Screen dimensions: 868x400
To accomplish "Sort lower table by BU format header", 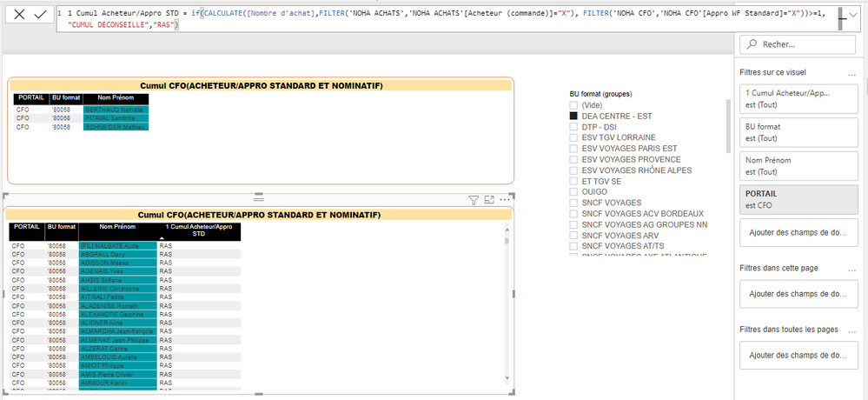I will click(x=62, y=231).
